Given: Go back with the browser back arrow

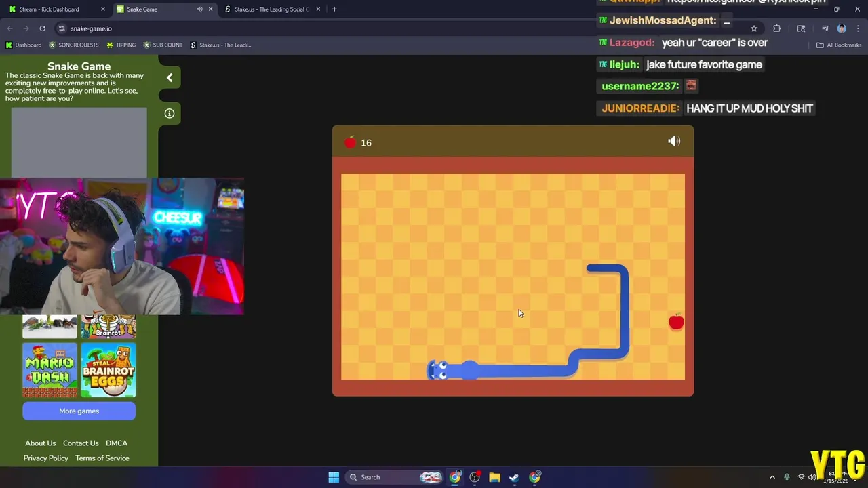Looking at the screenshot, I should coord(9,28).
